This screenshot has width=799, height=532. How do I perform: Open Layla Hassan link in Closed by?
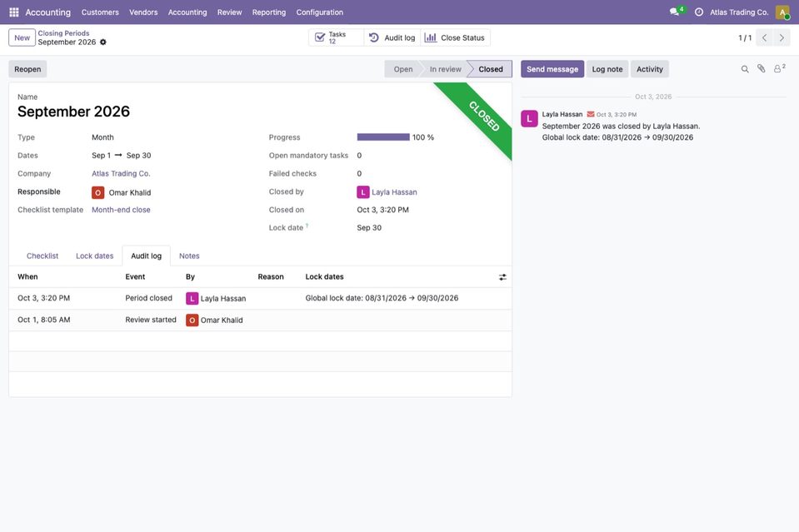point(394,192)
